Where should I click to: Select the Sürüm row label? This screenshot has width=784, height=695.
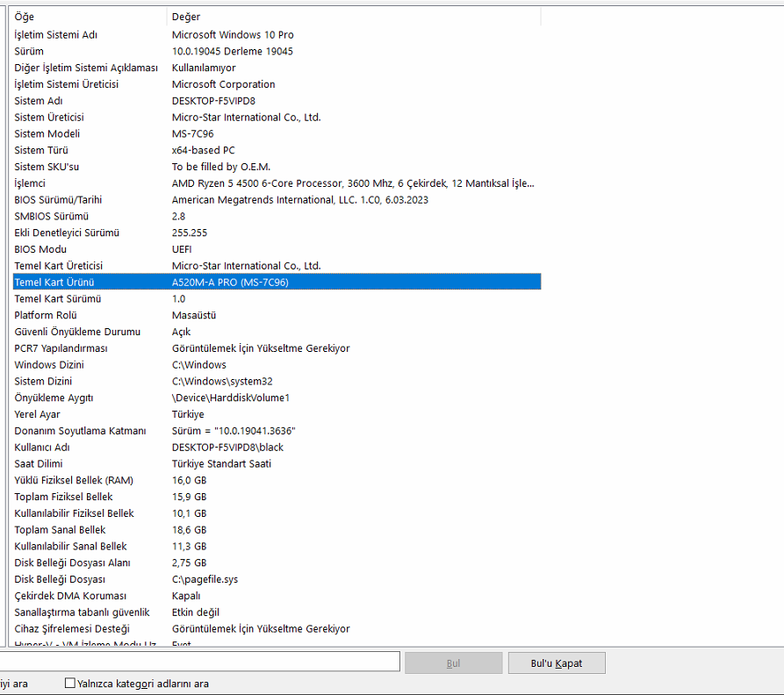[28, 51]
